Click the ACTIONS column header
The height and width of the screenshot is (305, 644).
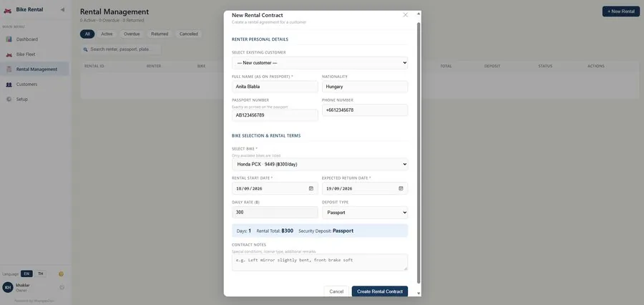[x=595, y=66]
